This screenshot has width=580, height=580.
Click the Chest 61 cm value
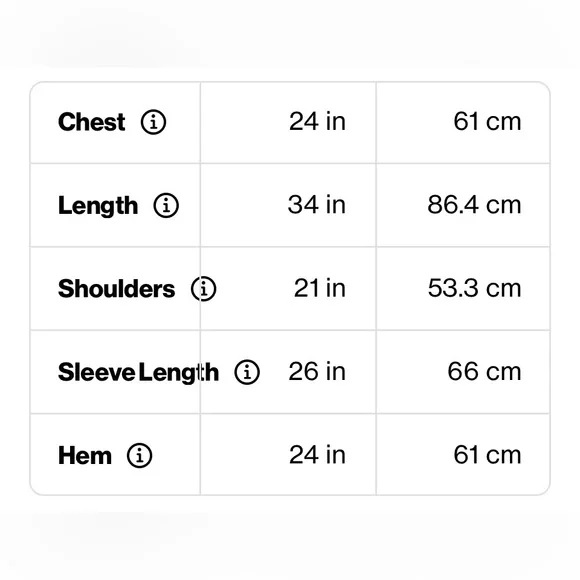point(488,121)
